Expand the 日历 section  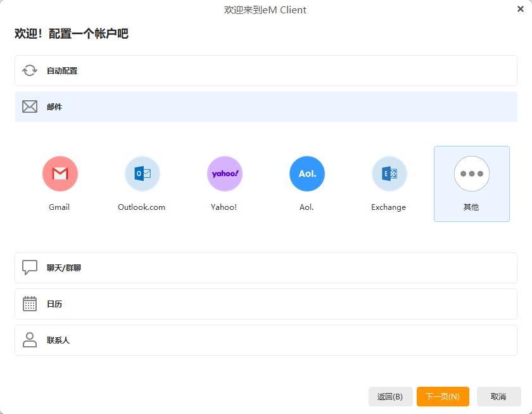(266, 304)
